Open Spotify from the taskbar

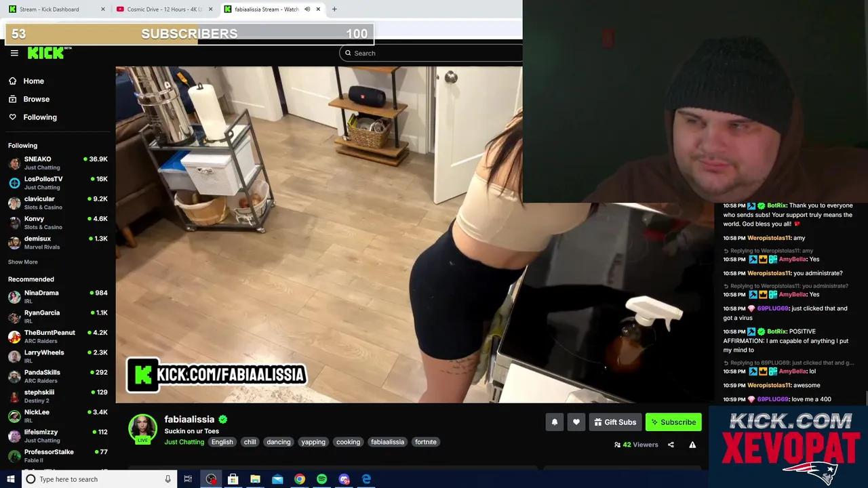point(321,479)
